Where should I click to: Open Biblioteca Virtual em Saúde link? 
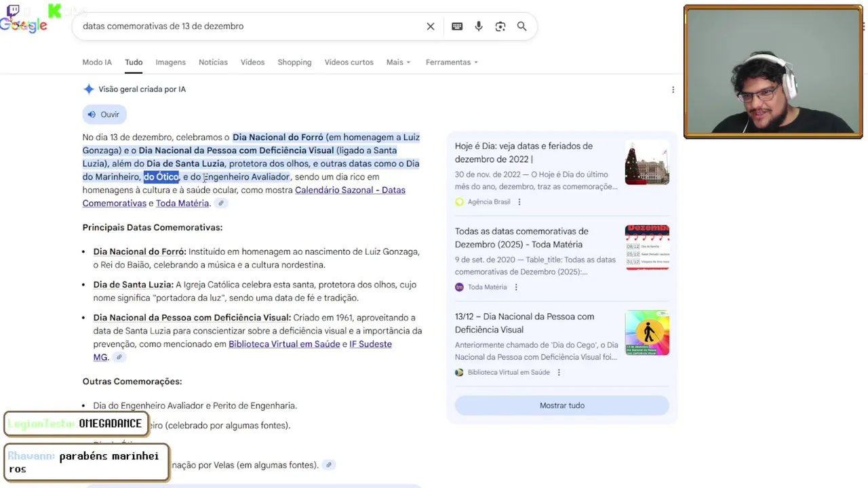[284, 344]
